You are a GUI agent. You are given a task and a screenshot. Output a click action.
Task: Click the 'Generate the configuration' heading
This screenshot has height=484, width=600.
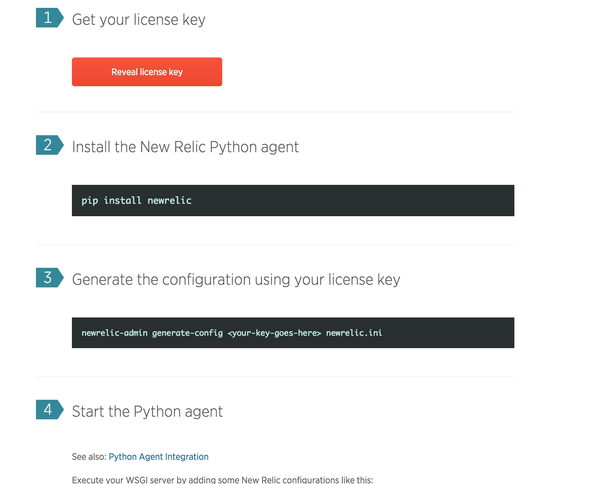click(236, 279)
